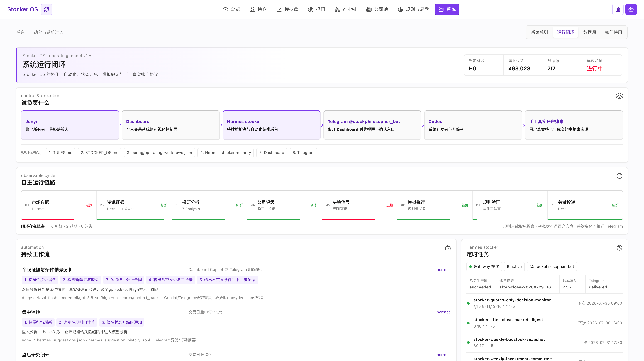
Task: Select the 04 公司评级 chain step
Action: 284,205
